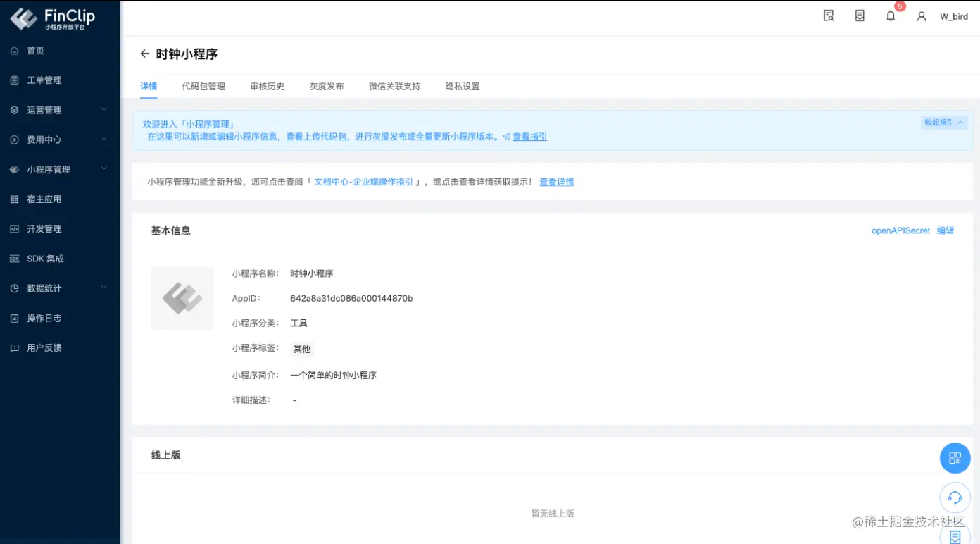This screenshot has width=980, height=544.
Task: Click the W_bird username
Action: coord(954,17)
